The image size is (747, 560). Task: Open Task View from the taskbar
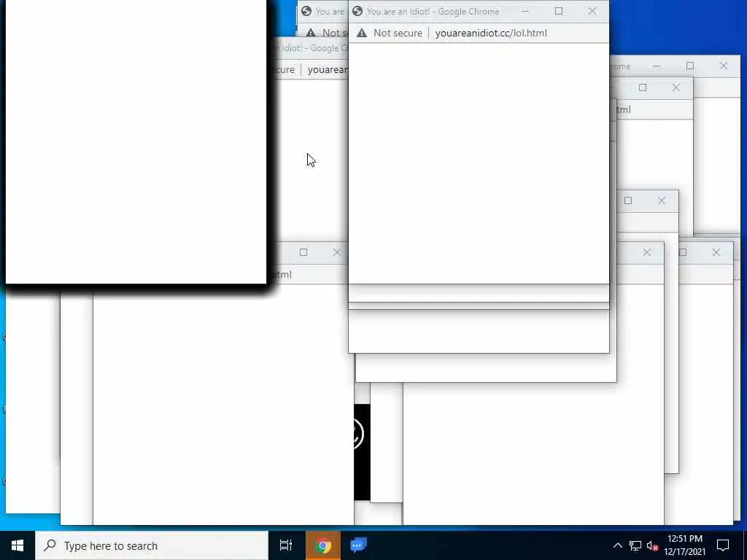(286, 545)
